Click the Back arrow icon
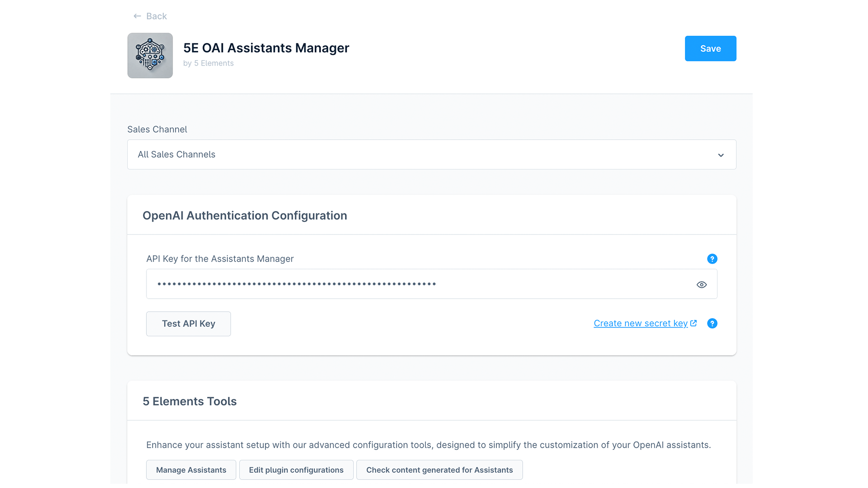The height and width of the screenshot is (488, 868). 137,16
